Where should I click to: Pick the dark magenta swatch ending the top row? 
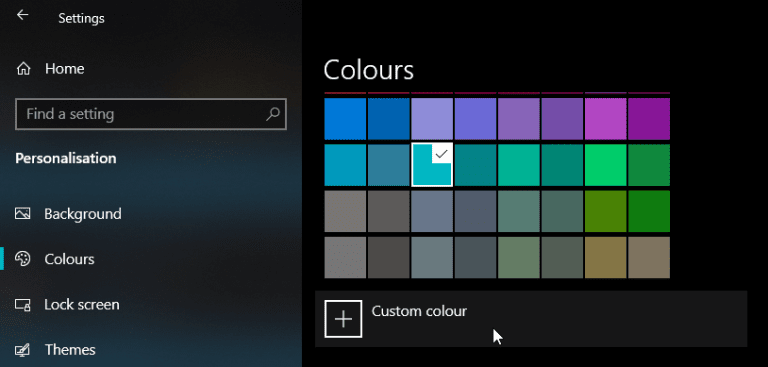click(x=649, y=119)
